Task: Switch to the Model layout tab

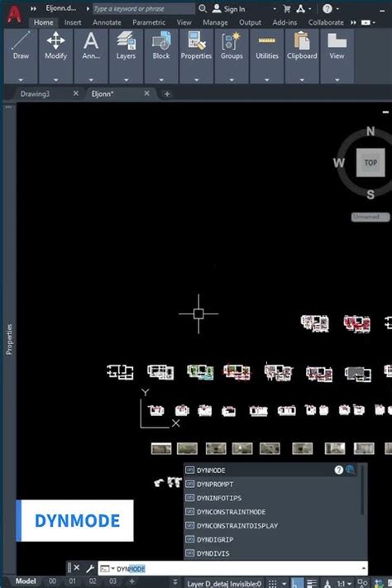Action: tap(26, 581)
